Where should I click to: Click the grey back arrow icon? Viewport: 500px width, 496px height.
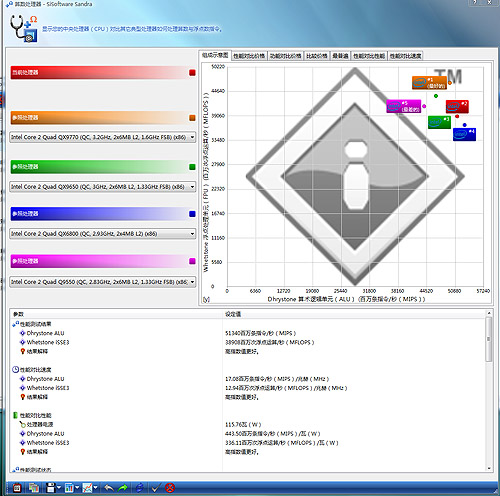109,488
